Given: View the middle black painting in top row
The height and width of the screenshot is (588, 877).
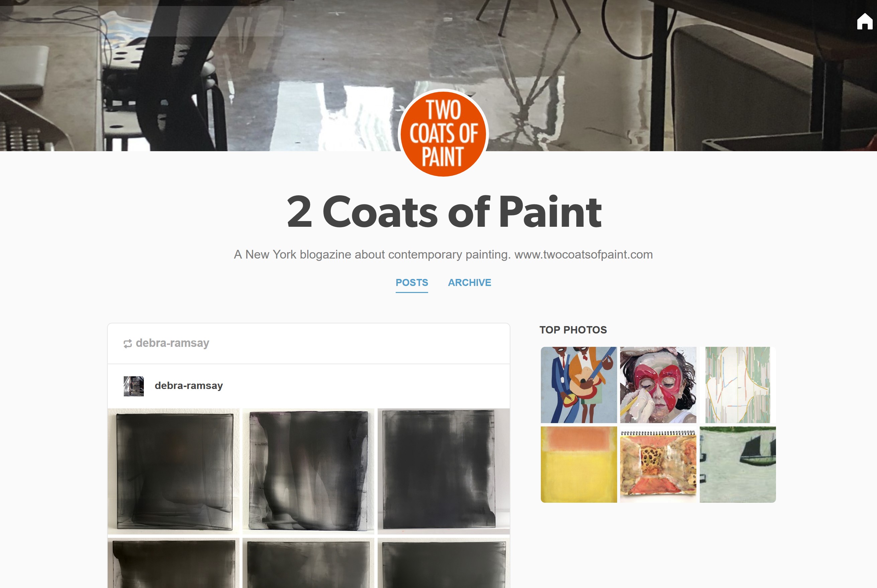Looking at the screenshot, I should [308, 471].
